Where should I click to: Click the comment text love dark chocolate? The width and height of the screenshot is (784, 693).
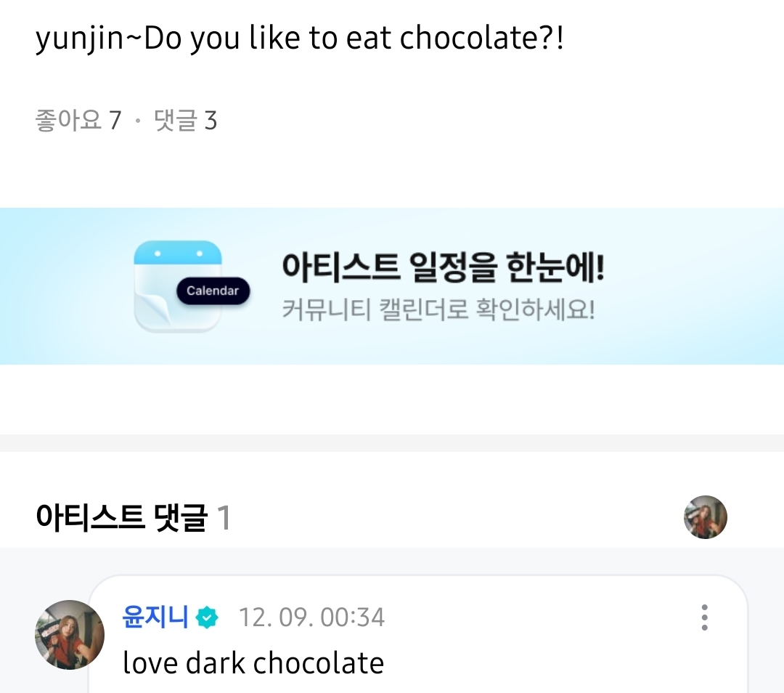pyautogui.click(x=253, y=662)
